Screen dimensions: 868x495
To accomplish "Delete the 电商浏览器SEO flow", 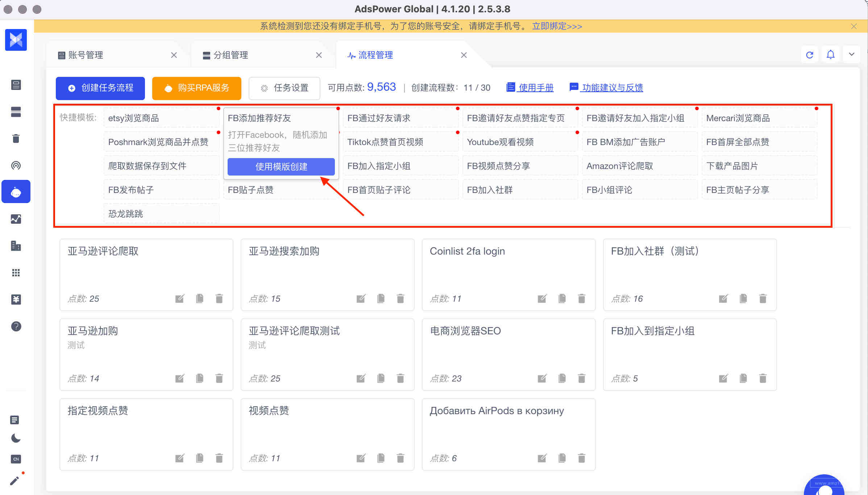I will pyautogui.click(x=582, y=378).
